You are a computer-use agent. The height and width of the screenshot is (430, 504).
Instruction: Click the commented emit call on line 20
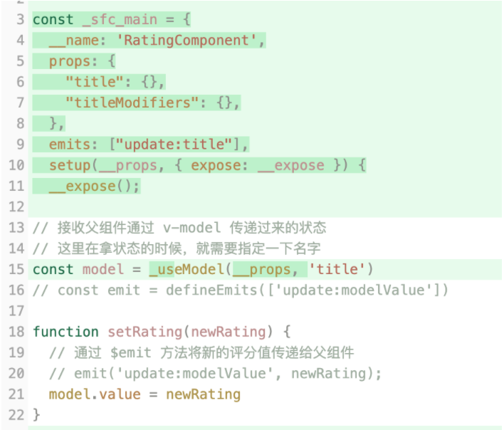coord(215,374)
